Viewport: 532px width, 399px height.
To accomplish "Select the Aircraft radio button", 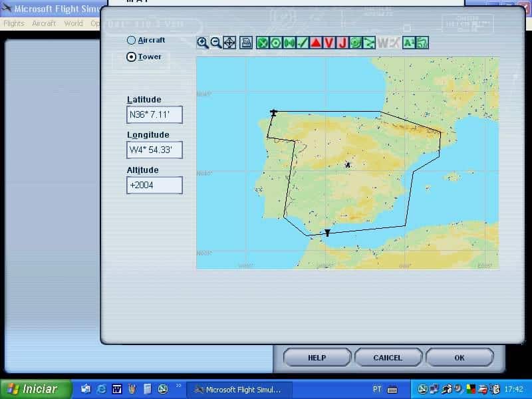I will (x=131, y=40).
